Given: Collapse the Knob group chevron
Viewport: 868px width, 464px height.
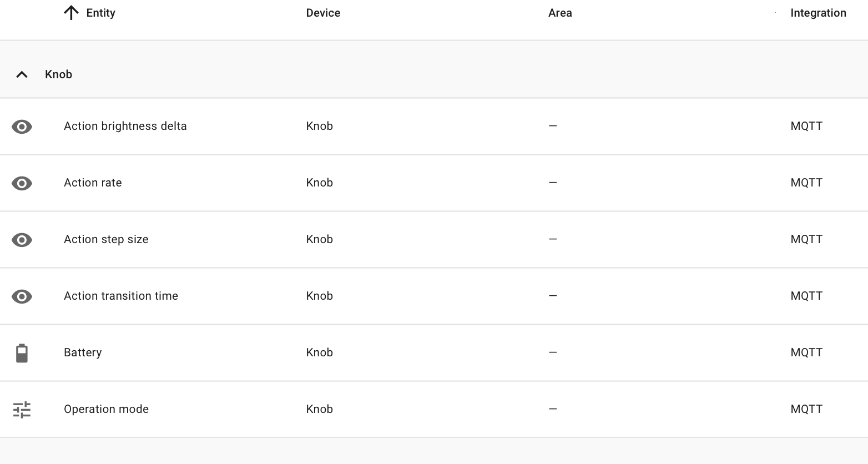Looking at the screenshot, I should (22, 74).
